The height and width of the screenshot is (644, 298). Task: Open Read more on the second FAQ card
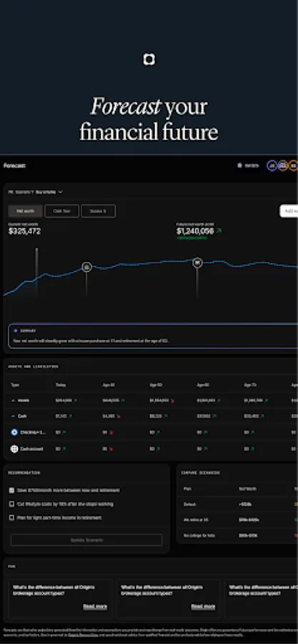click(203, 607)
